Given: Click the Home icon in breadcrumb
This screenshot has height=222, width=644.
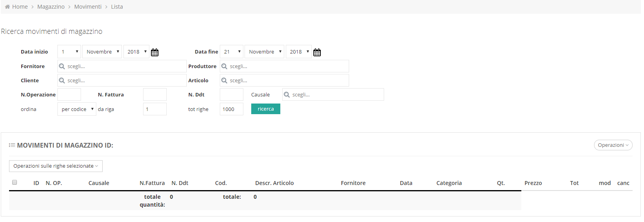Looking at the screenshot, I should [x=7, y=7].
